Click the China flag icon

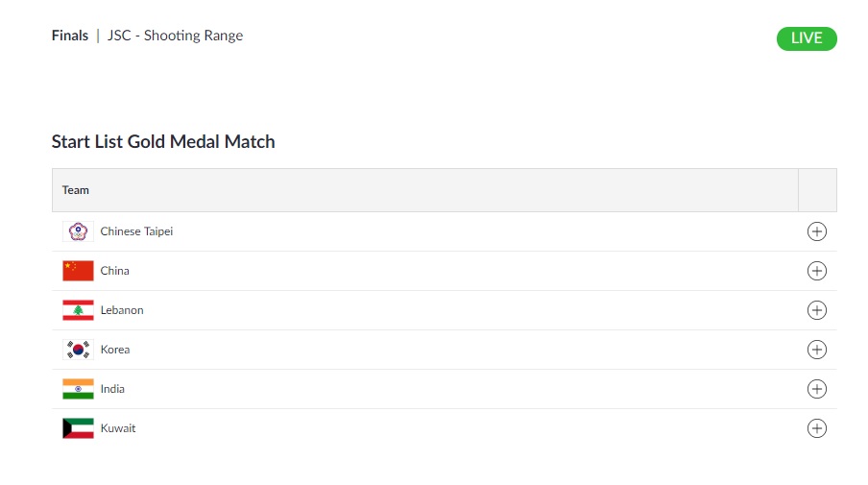78,271
